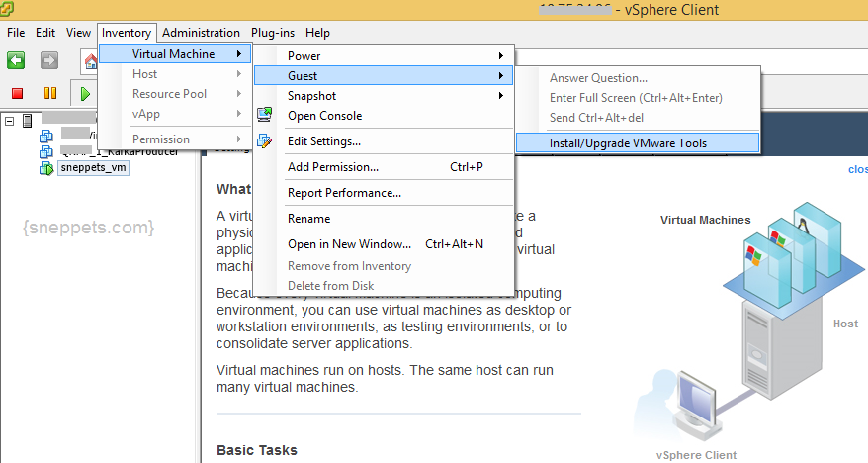
Task: Click the Open Console menu icon
Action: point(265,115)
